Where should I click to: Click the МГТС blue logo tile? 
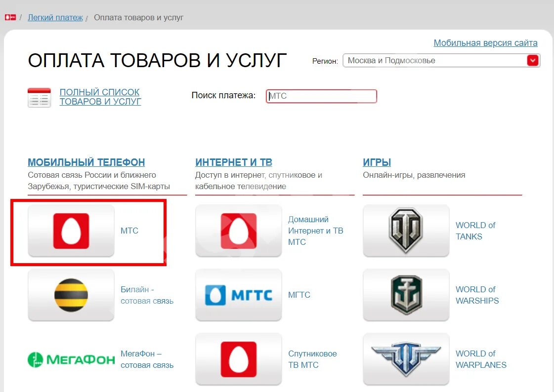[x=239, y=295]
